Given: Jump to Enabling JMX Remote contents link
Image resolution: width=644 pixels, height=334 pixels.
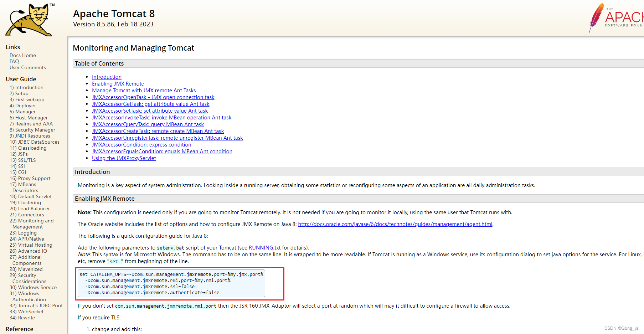Looking at the screenshot, I should pyautogui.click(x=118, y=83).
